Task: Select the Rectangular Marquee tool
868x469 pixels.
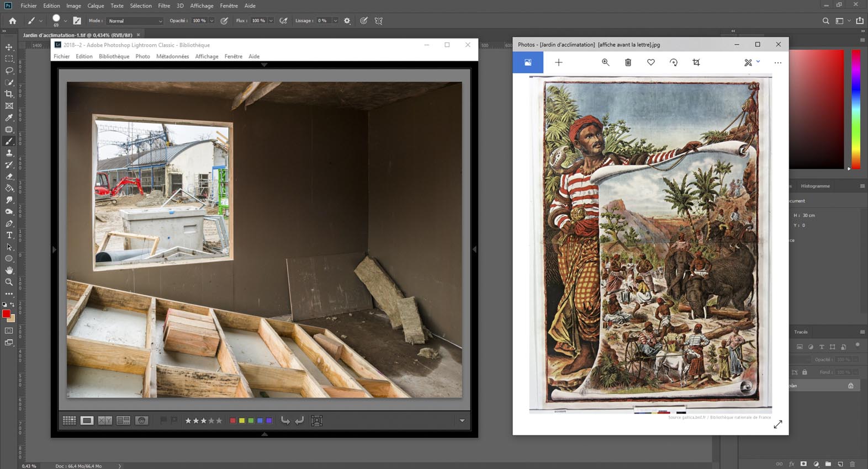Action: pyautogui.click(x=9, y=58)
